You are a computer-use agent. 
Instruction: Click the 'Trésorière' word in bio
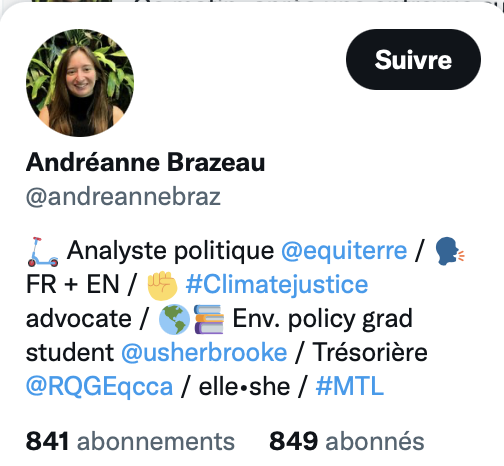pyautogui.click(x=370, y=352)
